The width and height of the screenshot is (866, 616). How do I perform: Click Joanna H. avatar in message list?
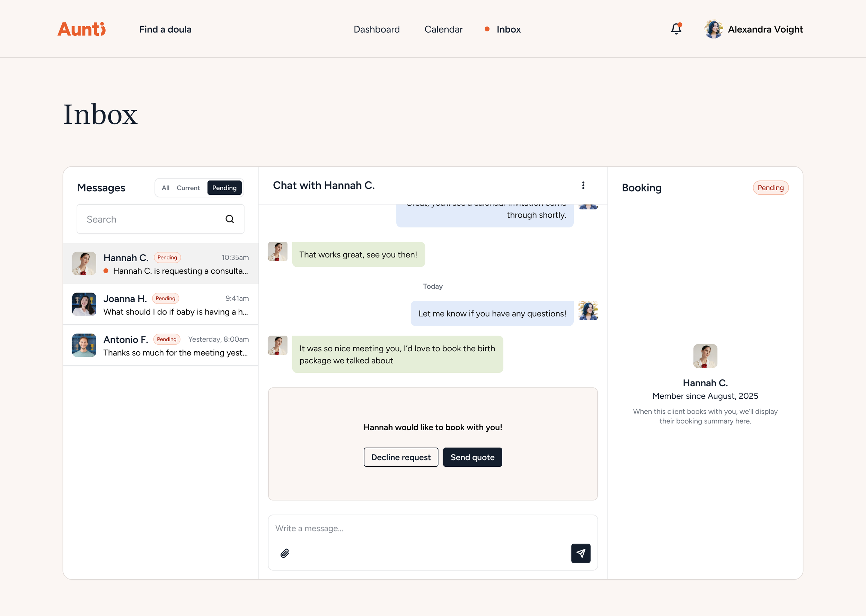click(x=84, y=304)
